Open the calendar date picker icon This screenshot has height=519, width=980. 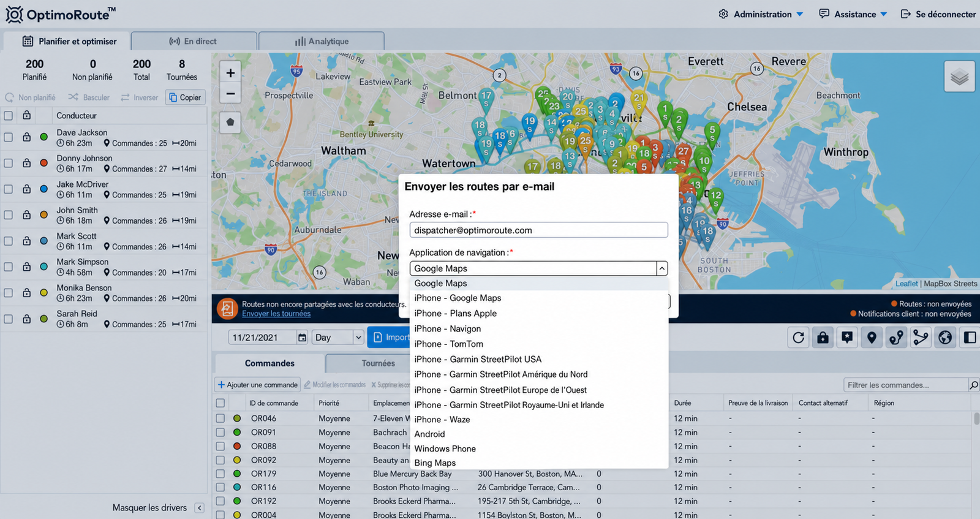(302, 338)
